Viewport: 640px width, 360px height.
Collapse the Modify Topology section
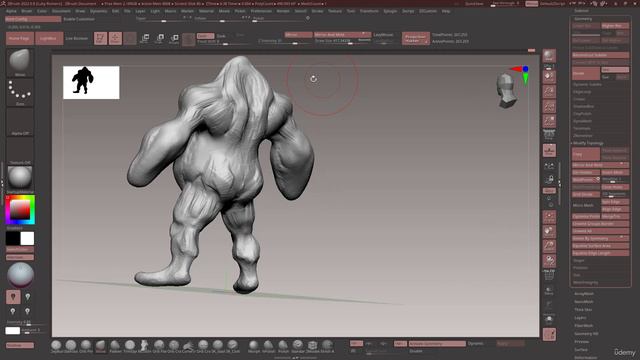tap(588, 143)
